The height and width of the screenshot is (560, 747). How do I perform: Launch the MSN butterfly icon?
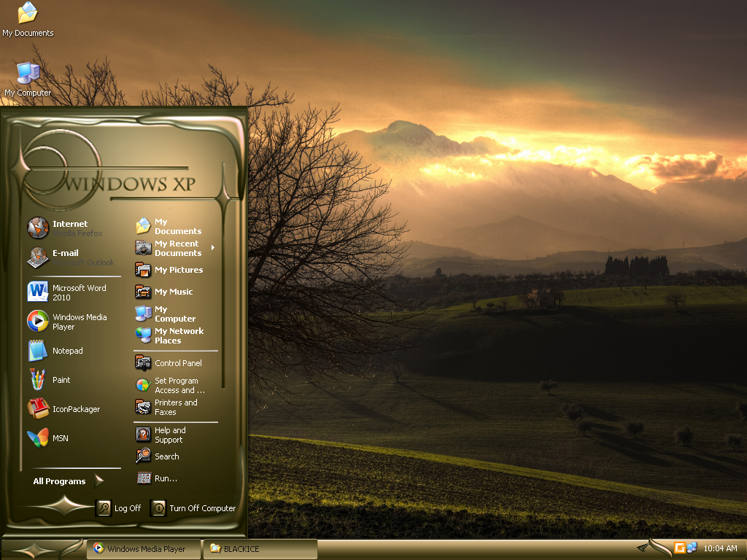(38, 437)
